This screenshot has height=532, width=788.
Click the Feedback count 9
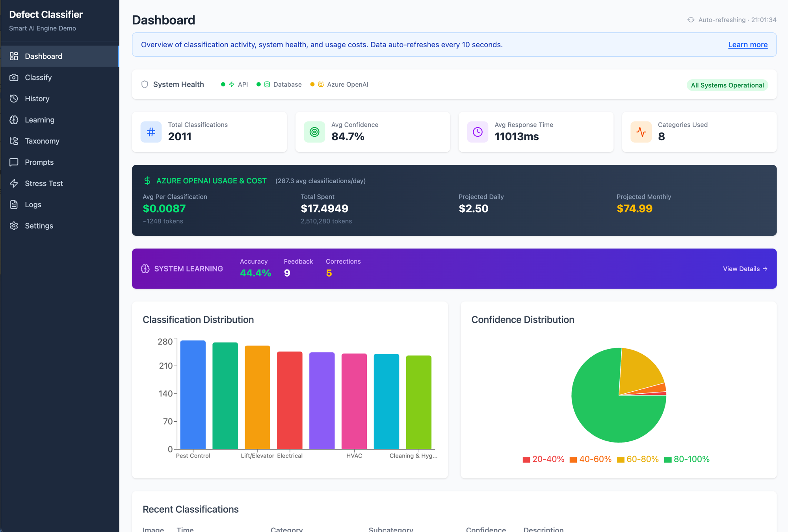[x=287, y=273]
